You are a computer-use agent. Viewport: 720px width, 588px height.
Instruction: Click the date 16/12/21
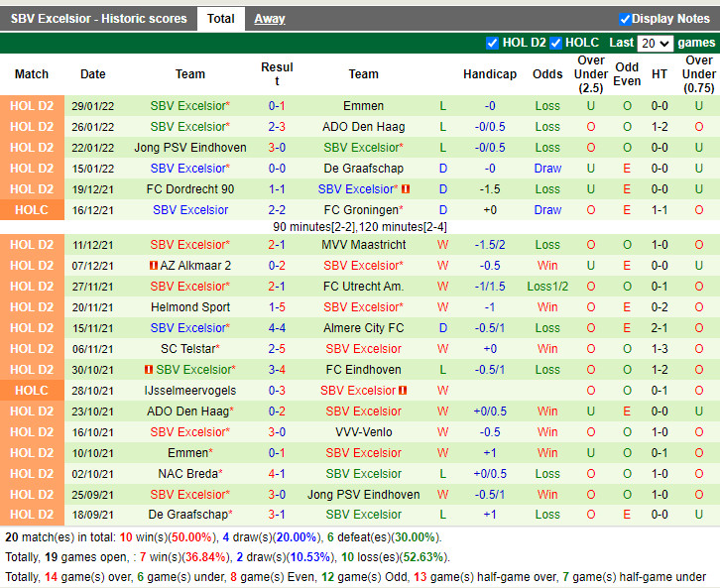(x=93, y=210)
